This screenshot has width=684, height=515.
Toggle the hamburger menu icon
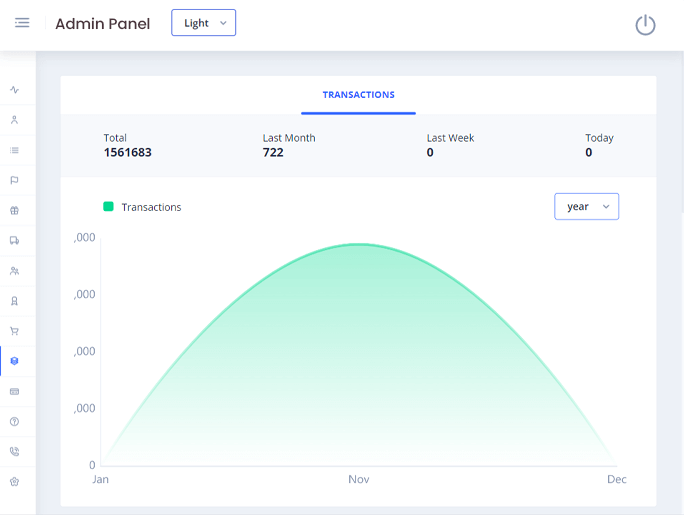[22, 23]
